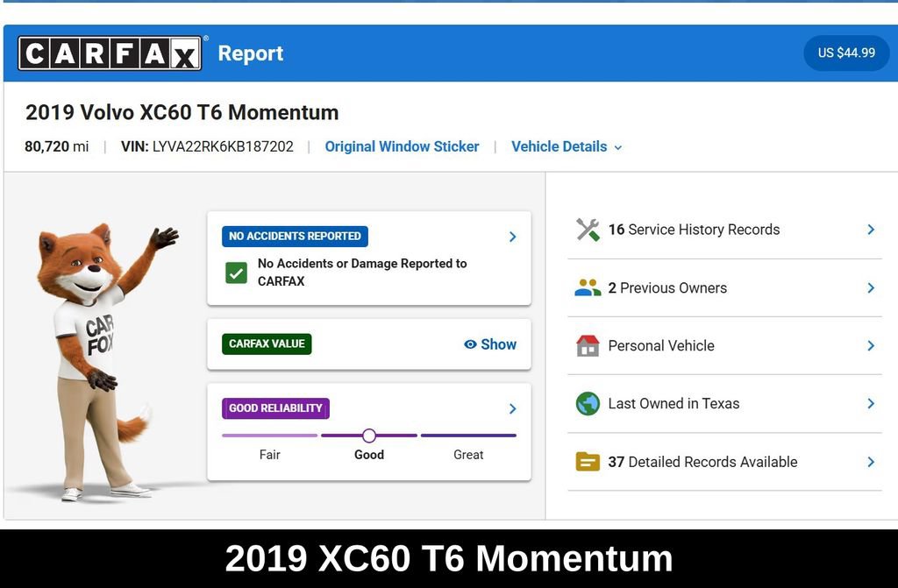This screenshot has width=898, height=588.
Task: Click the 2019 XC60 T6 Momentum caption
Action: [x=449, y=558]
